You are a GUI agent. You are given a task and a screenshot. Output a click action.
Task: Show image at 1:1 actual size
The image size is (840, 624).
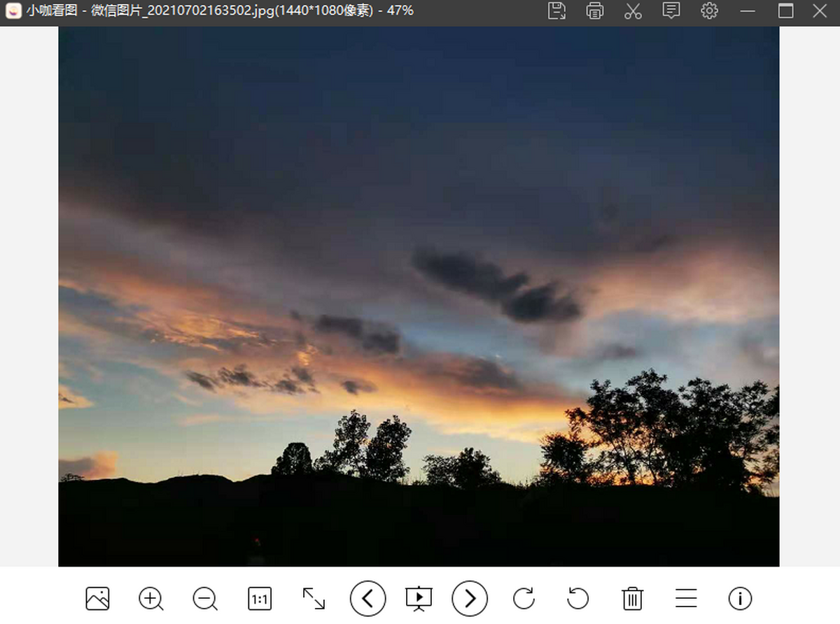point(260,599)
